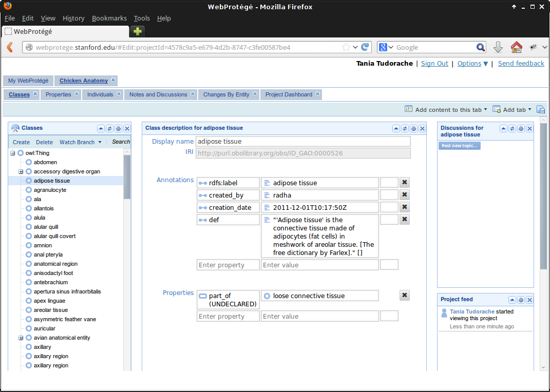Click Delete in the Classes toolbar
This screenshot has height=392, width=550.
pos(45,142)
